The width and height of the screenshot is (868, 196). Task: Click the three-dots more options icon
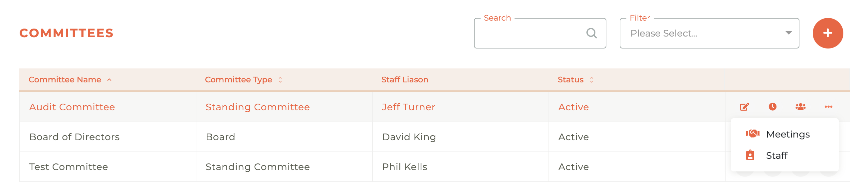pyautogui.click(x=828, y=107)
